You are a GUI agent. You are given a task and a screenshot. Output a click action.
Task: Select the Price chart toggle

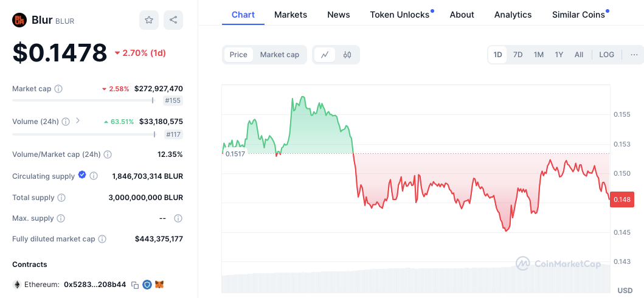point(238,55)
